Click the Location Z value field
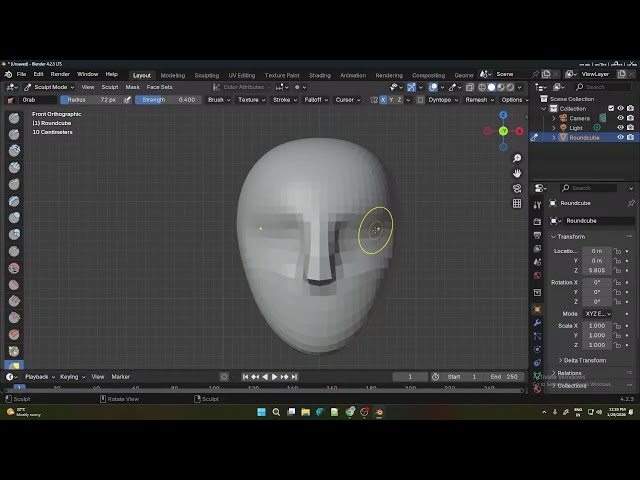The height and width of the screenshot is (480, 640). (x=597, y=271)
